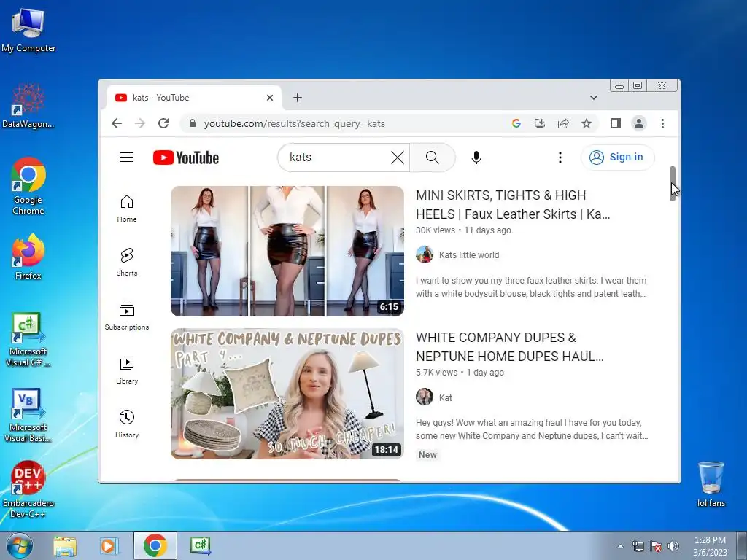This screenshot has width=747, height=560.
Task: Open media player from taskbar
Action: click(x=109, y=545)
